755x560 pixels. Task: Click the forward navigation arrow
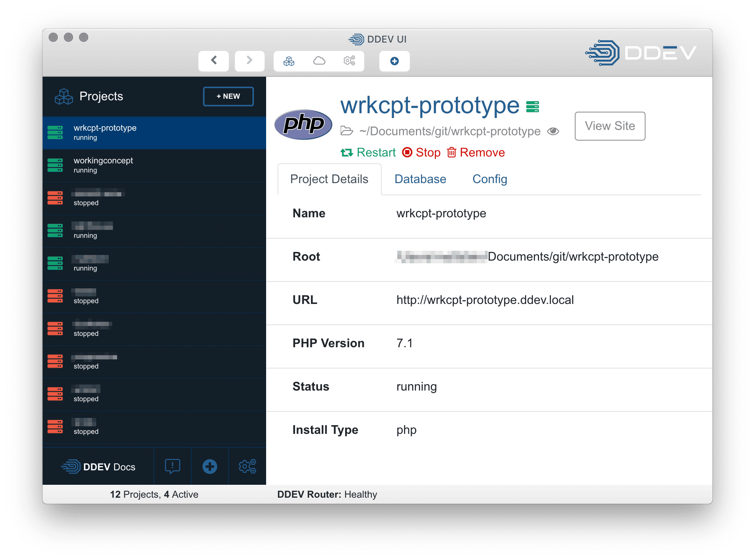(x=249, y=61)
